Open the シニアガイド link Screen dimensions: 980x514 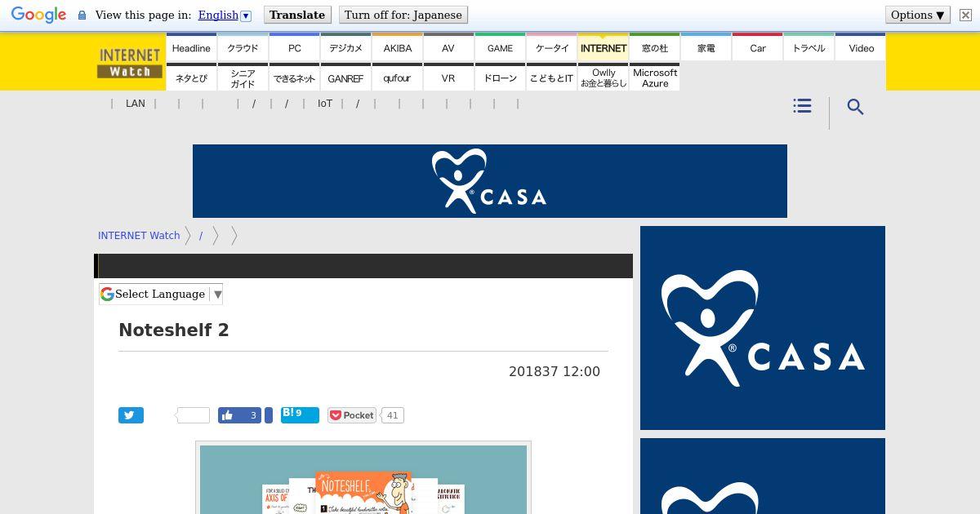pyautogui.click(x=243, y=78)
